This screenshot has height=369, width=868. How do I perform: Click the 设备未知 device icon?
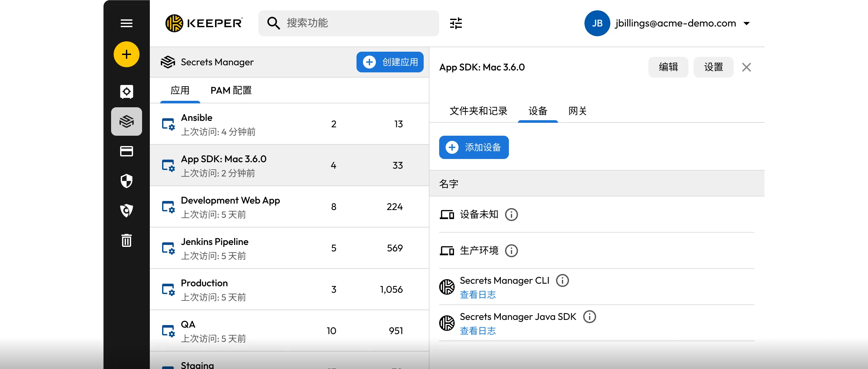coord(447,215)
